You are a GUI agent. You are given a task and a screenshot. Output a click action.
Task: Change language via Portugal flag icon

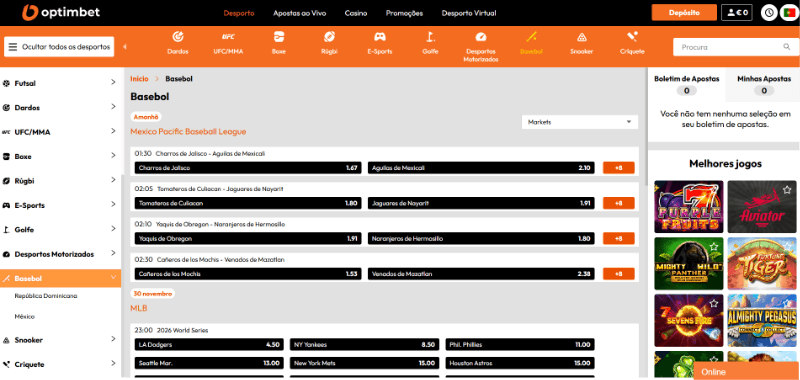pyautogui.click(x=788, y=13)
